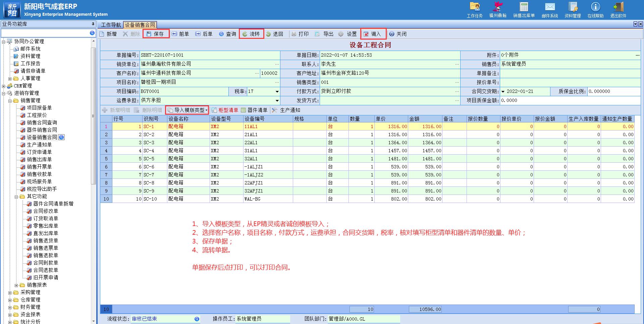This screenshot has height=324, width=644.
Task: Select the row with 识别号 SC-10
Action: click(x=367, y=199)
